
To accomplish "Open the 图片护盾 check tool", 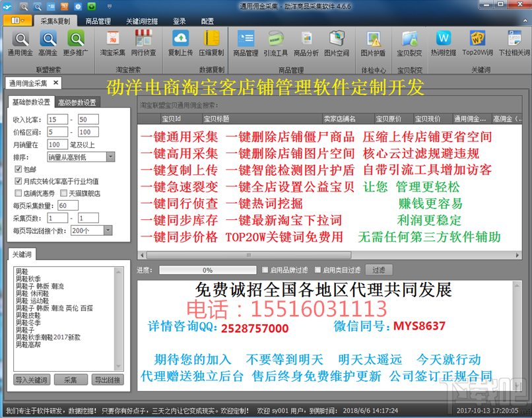I will pyautogui.click(x=373, y=43).
